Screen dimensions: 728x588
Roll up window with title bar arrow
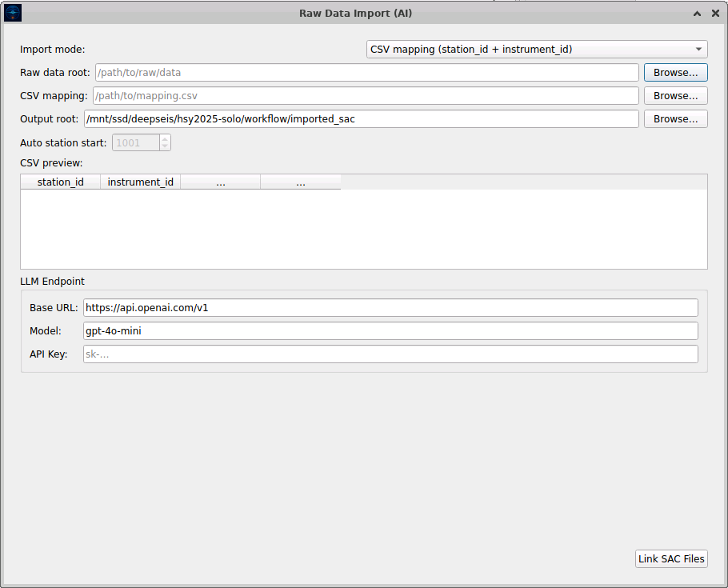pos(697,14)
